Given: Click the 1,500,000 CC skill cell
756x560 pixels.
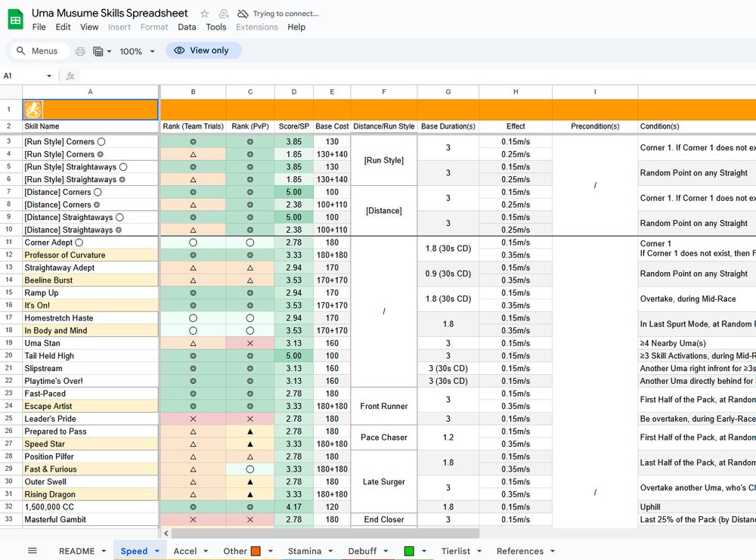Looking at the screenshot, I should pos(90,507).
